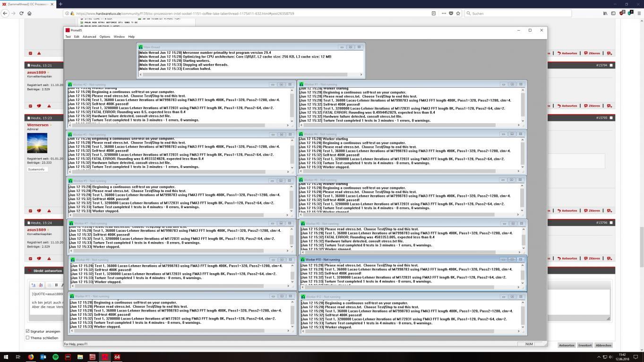The image size is (644, 362).
Task: Open a new Firefox tab
Action: pos(60,4)
